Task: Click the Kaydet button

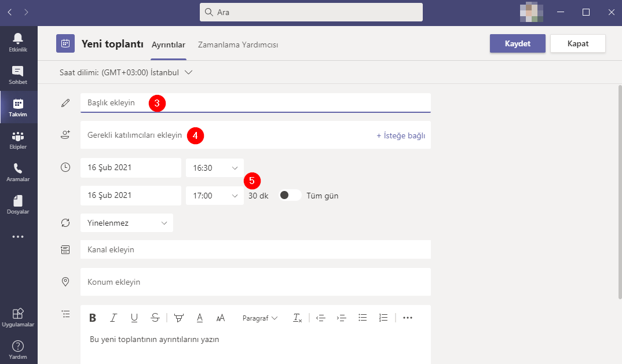Action: 517,44
